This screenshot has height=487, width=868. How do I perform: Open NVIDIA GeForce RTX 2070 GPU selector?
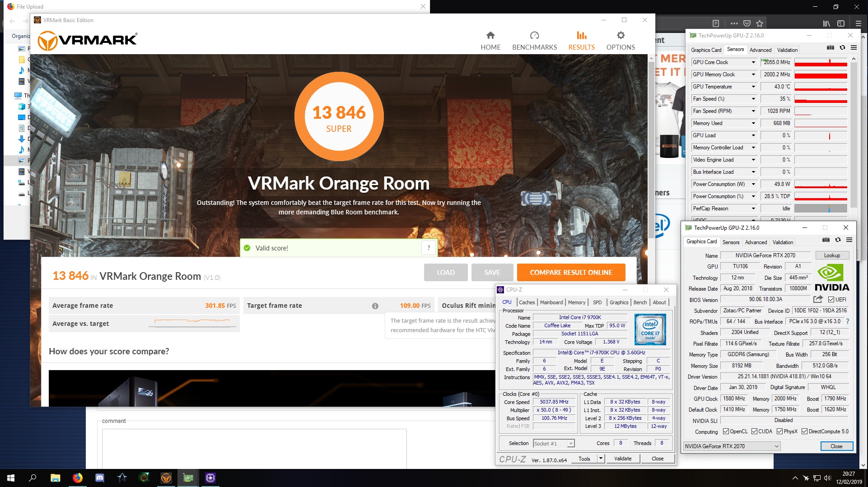[732, 446]
